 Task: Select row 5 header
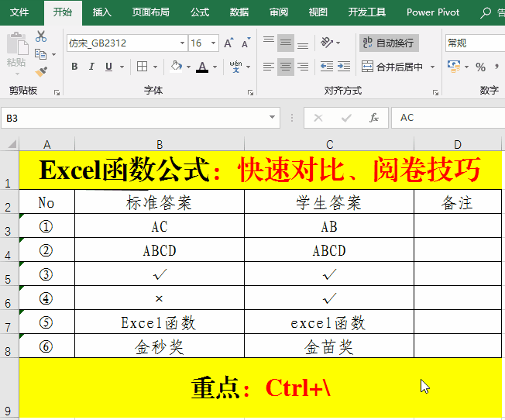pos(9,274)
